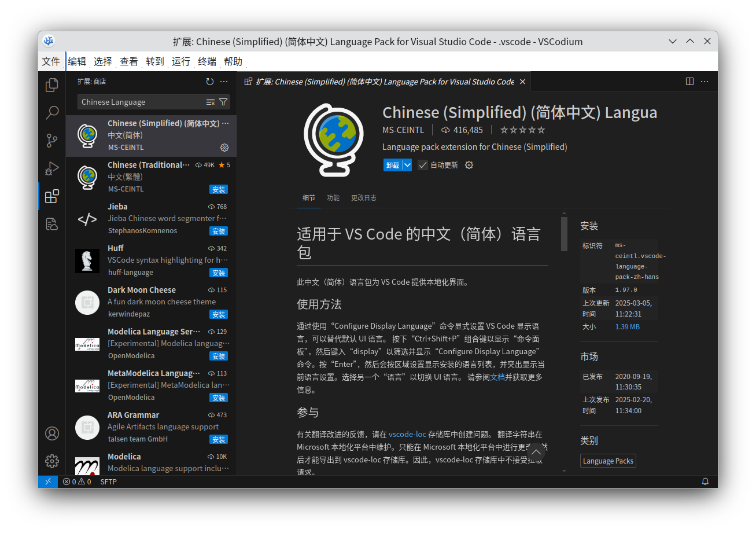The width and height of the screenshot is (756, 533).
Task: Click the scroll-to-top arrow button
Action: pyautogui.click(x=536, y=452)
